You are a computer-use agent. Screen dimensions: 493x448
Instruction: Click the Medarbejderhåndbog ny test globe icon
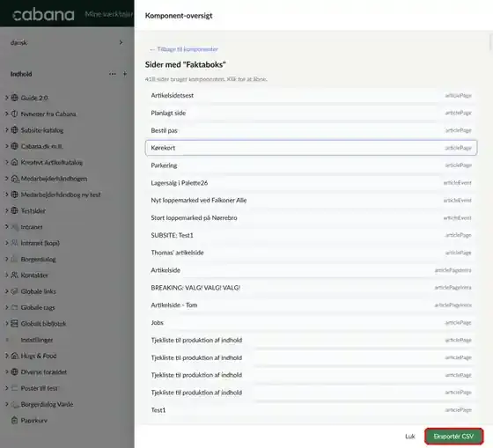pos(14,195)
